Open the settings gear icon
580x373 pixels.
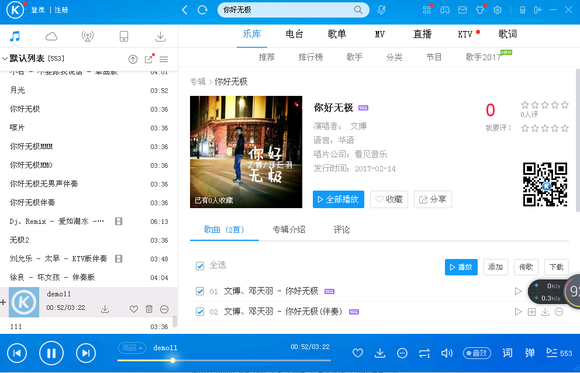click(x=498, y=10)
